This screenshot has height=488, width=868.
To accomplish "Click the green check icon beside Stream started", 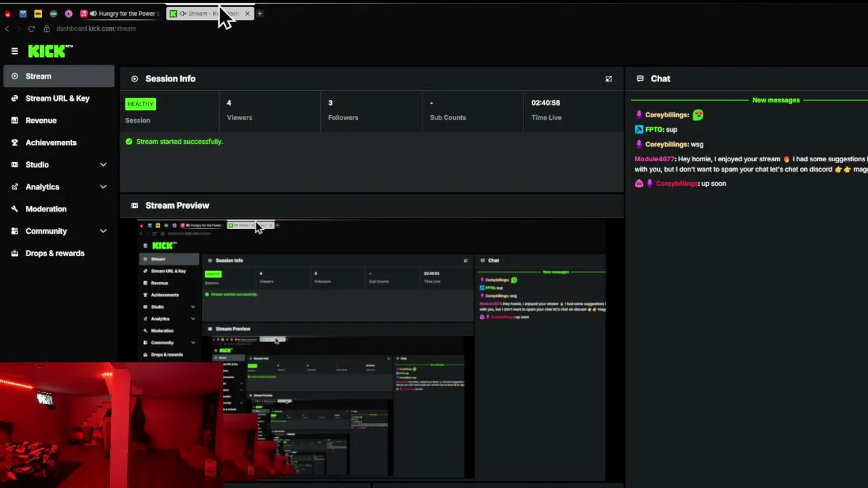I will coord(129,142).
